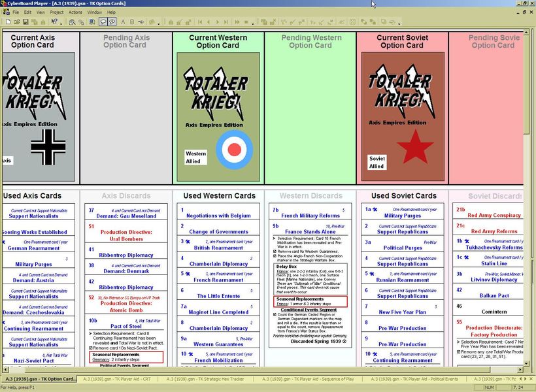Click the letter A toolbar icon
This screenshot has height=392, width=536.
(123, 22)
